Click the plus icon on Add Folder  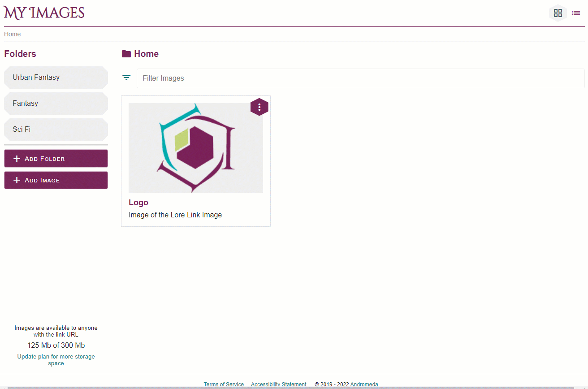(17, 159)
